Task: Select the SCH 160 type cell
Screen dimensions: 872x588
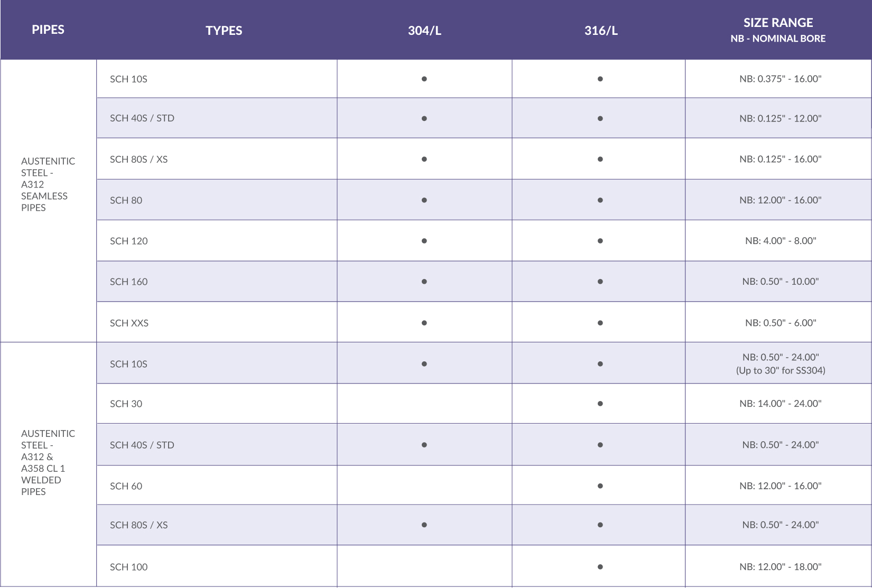Action: [129, 282]
